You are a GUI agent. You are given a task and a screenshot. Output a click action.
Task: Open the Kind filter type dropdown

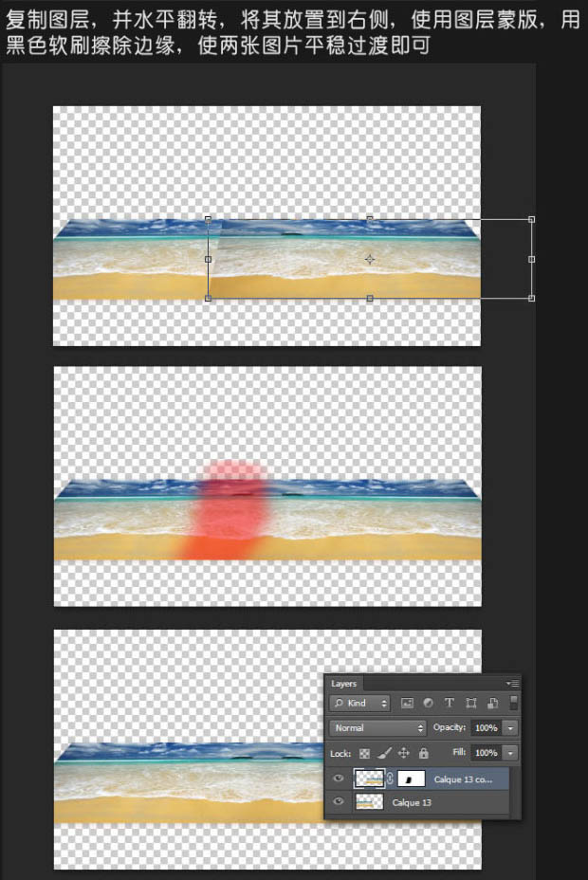pyautogui.click(x=359, y=704)
